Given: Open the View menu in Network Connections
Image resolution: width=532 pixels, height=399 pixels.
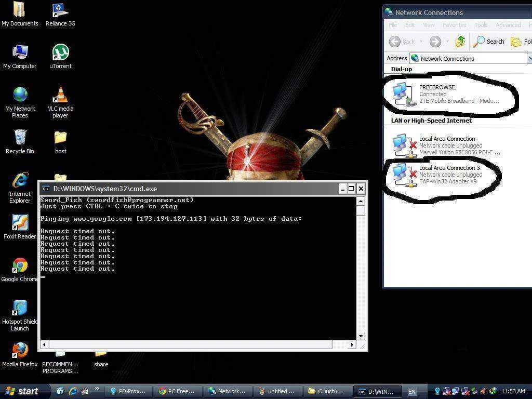Looking at the screenshot, I should pyautogui.click(x=429, y=25).
